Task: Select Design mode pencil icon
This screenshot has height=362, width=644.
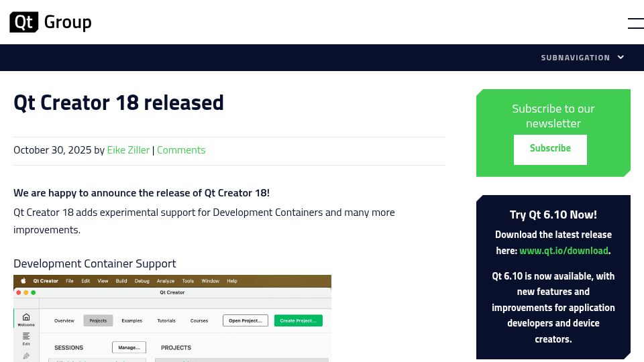Action: [x=26, y=356]
